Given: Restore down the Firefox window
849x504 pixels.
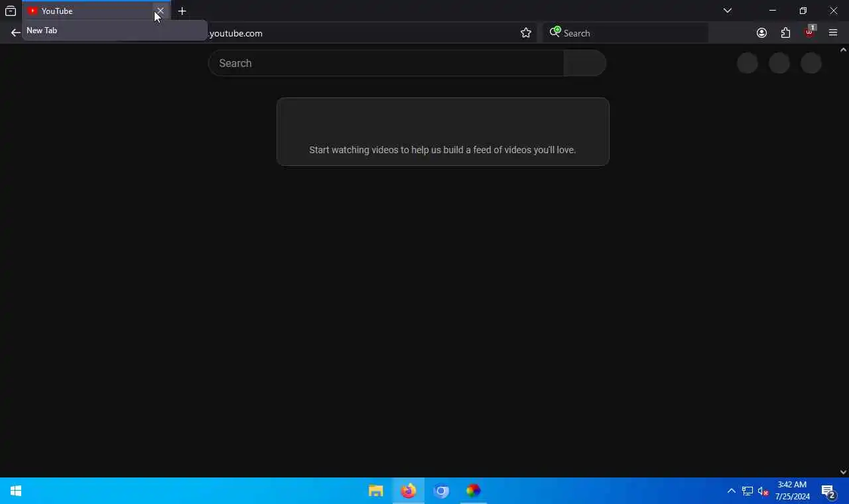Looking at the screenshot, I should pyautogui.click(x=803, y=11).
